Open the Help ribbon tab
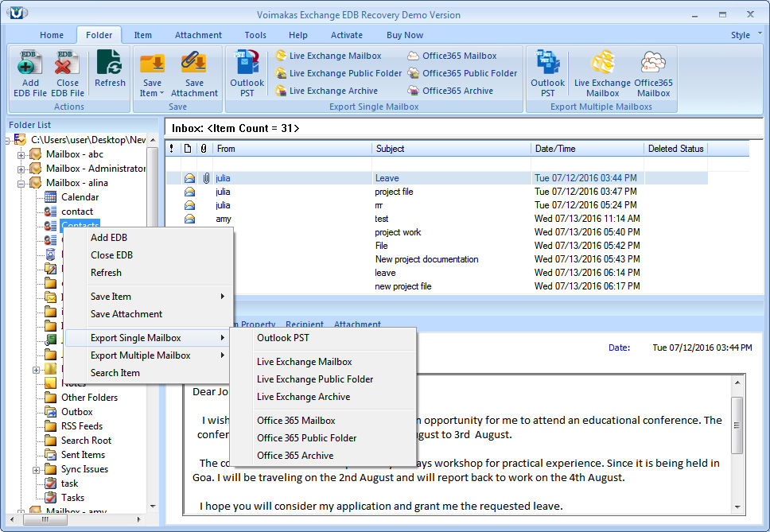 (x=298, y=35)
